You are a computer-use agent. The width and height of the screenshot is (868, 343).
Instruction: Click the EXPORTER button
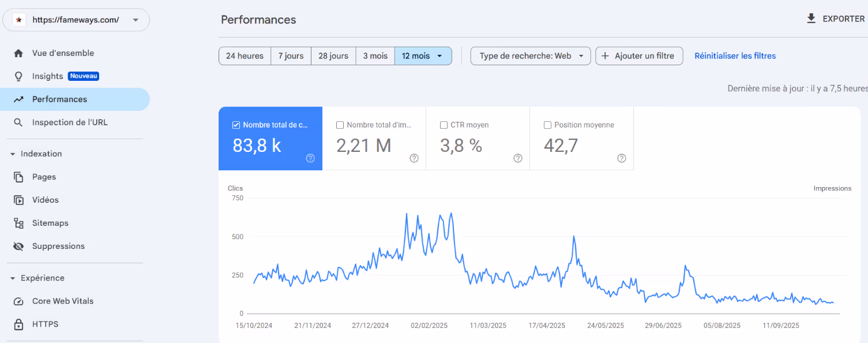pos(836,18)
